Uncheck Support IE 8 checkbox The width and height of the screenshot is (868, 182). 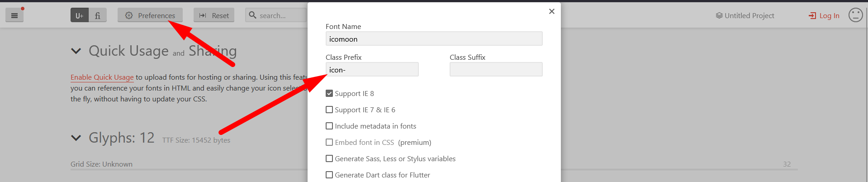click(x=329, y=94)
